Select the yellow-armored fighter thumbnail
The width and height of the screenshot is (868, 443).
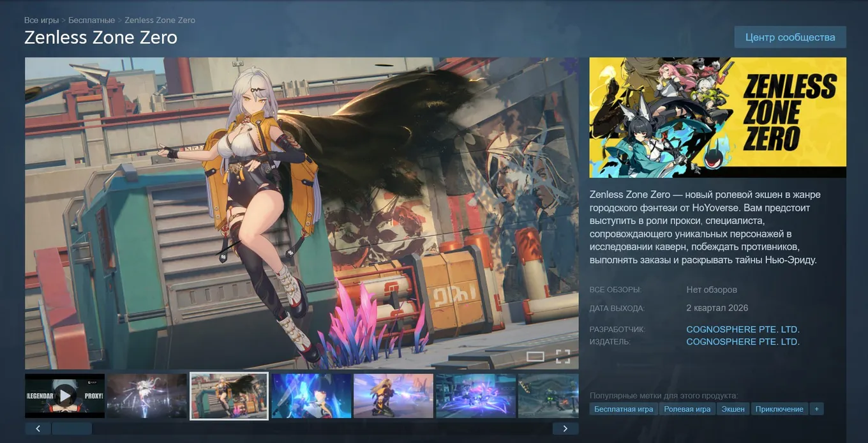pyautogui.click(x=394, y=396)
